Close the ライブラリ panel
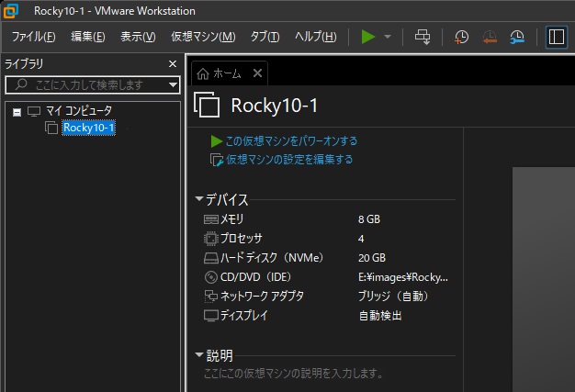Viewport: 575px width, 392px height. (173, 63)
